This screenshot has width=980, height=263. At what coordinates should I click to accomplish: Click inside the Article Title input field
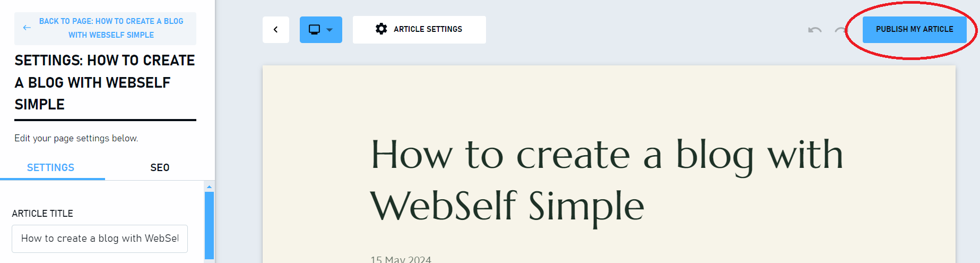[100, 239]
